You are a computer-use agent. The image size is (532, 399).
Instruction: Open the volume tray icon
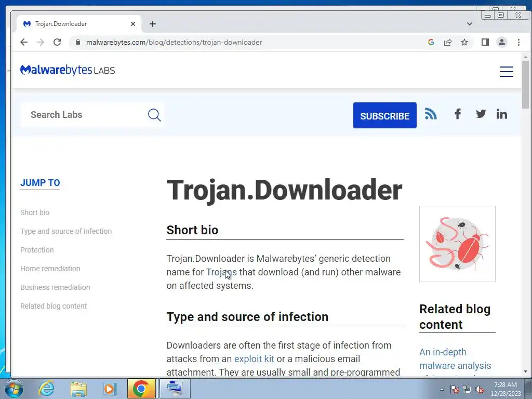480,389
